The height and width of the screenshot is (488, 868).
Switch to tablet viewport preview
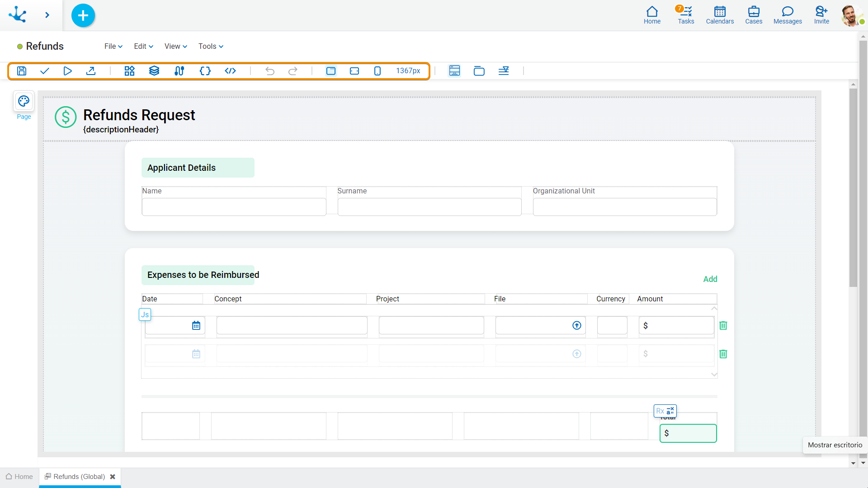pos(354,71)
